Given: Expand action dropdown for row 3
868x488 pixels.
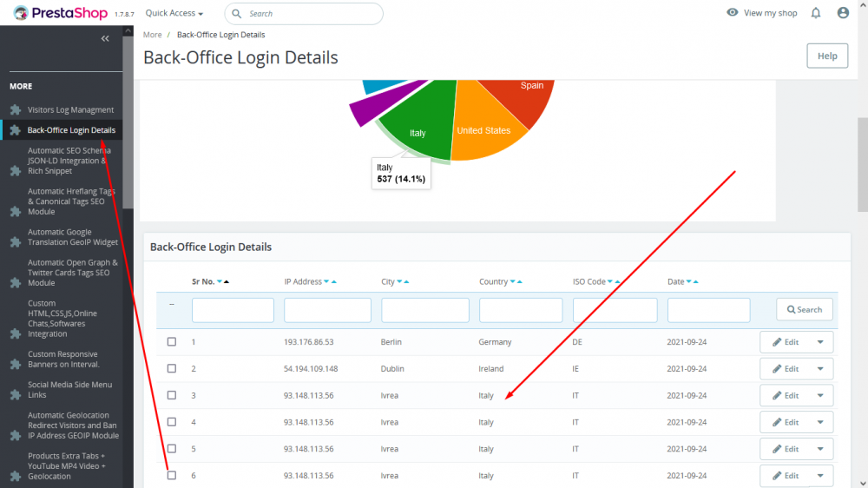Looking at the screenshot, I should coord(820,395).
